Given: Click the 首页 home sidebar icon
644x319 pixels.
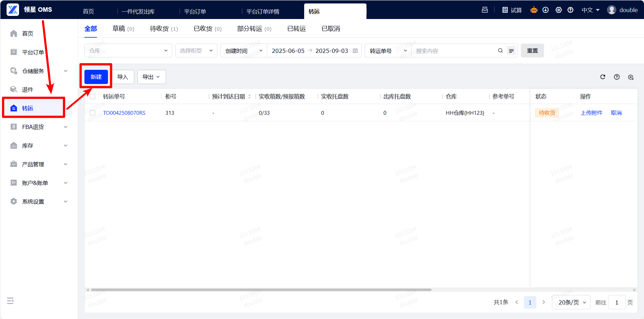Looking at the screenshot, I should point(14,34).
